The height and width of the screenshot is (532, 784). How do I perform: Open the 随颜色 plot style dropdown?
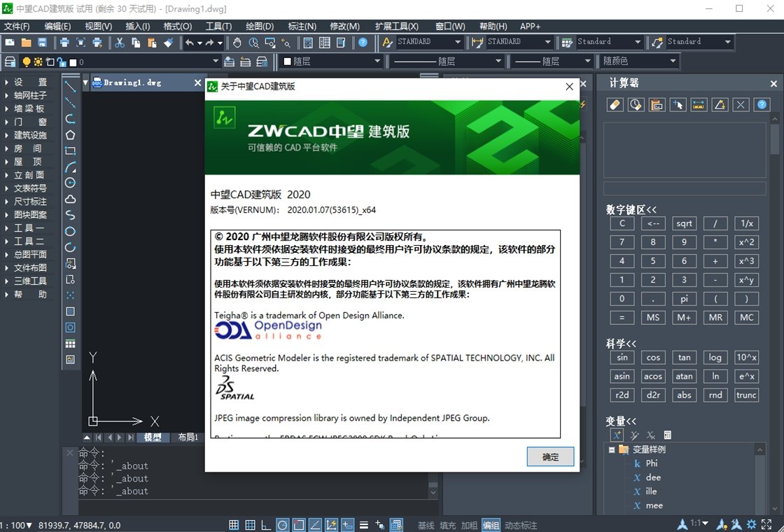pyautogui.click(x=638, y=61)
